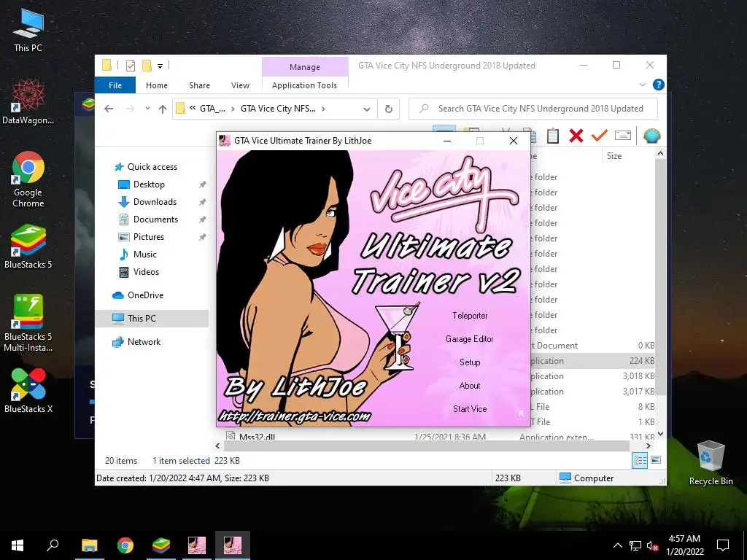Refresh the Explorer folder view
The height and width of the screenshot is (560, 747).
tap(389, 109)
